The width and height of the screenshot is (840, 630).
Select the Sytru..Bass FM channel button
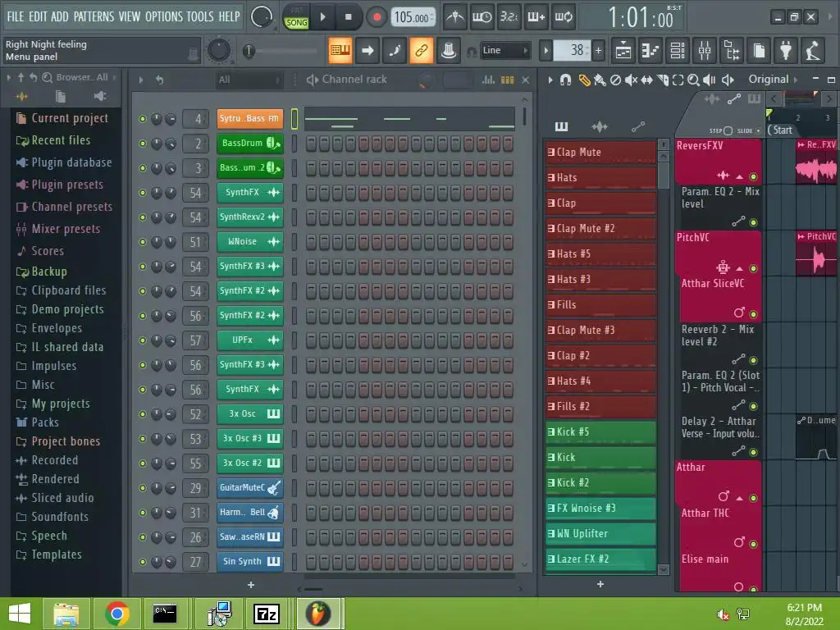tap(250, 119)
